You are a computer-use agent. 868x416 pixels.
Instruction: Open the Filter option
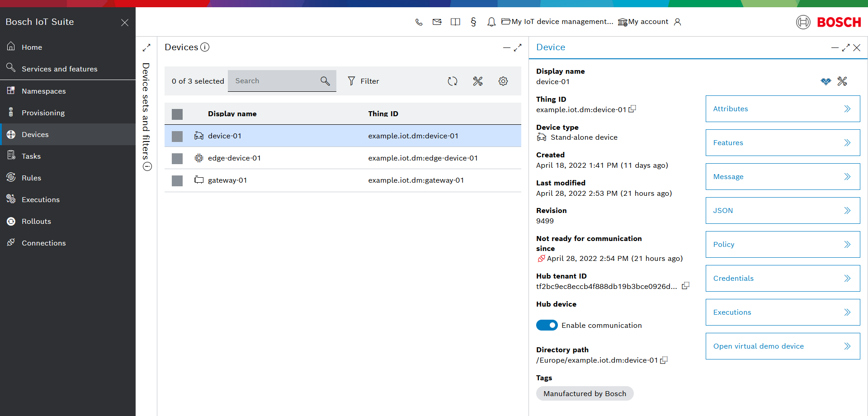tap(363, 81)
